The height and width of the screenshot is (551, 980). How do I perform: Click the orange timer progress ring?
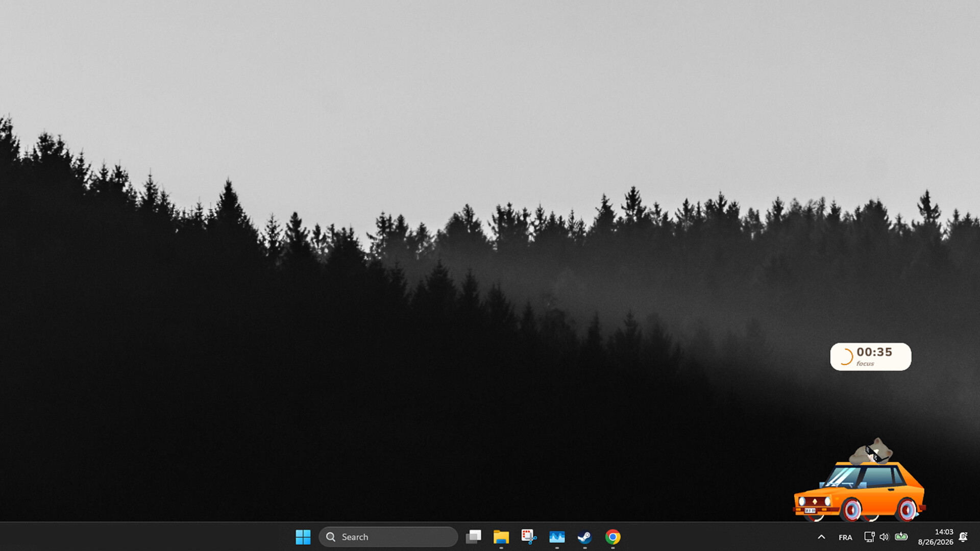click(x=846, y=357)
